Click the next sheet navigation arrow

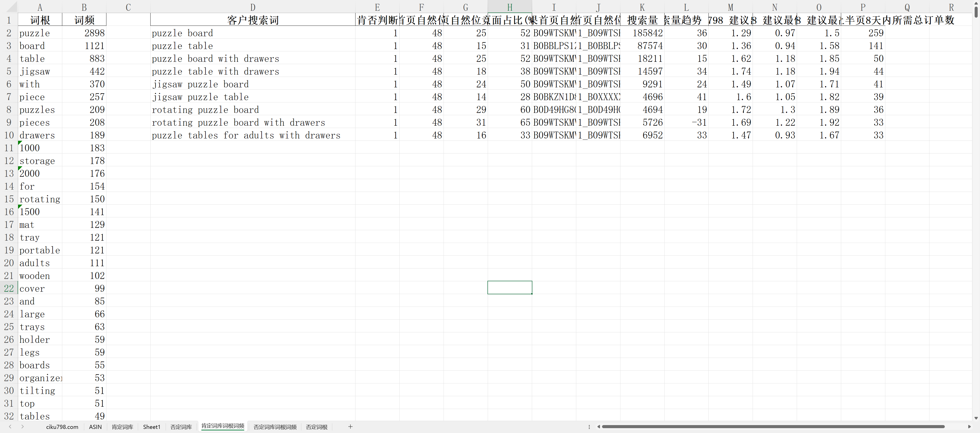click(22, 427)
